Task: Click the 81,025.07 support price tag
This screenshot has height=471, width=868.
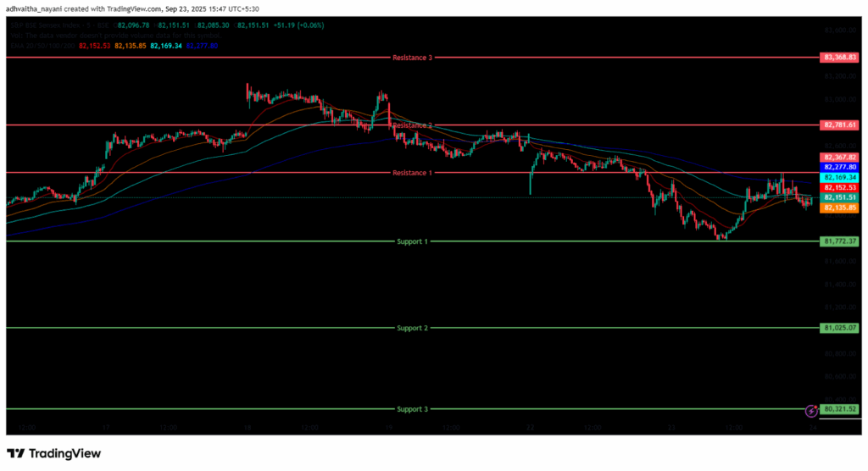Action: pos(839,328)
